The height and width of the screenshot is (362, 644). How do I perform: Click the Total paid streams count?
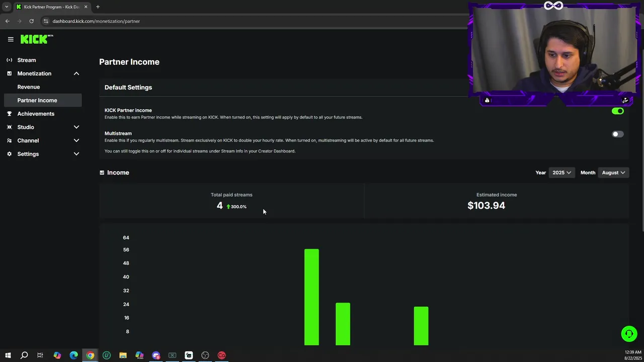point(219,206)
